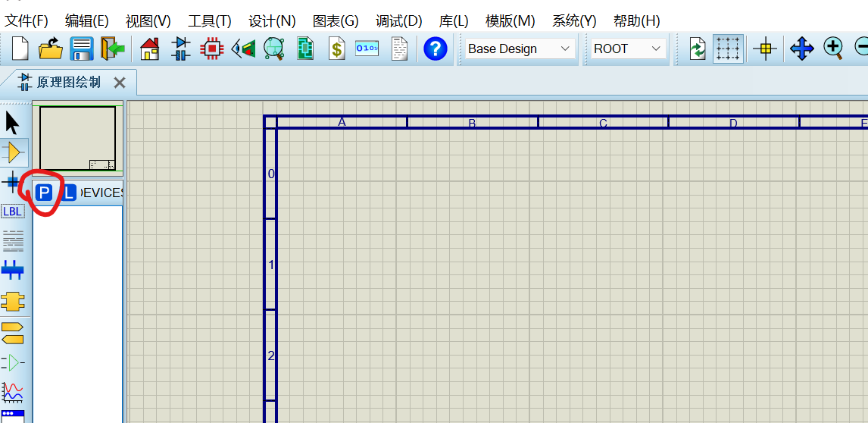868x423 pixels.
Task: Close project using the door icon
Action: 112,49
